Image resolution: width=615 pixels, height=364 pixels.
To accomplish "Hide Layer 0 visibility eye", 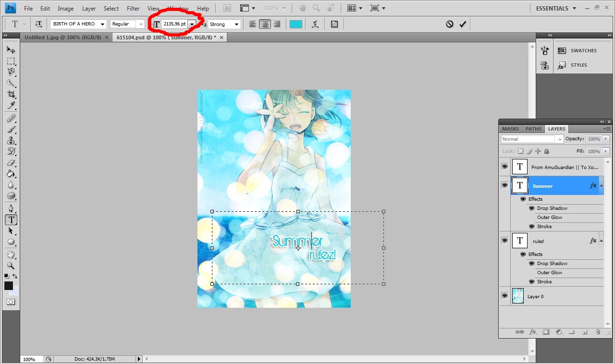I will 504,296.
